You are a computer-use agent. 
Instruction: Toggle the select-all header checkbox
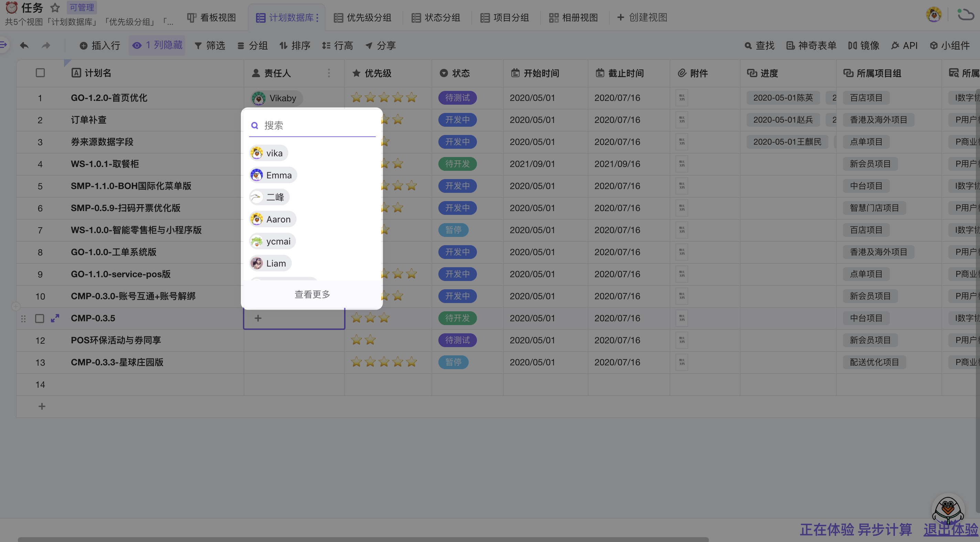tap(40, 73)
